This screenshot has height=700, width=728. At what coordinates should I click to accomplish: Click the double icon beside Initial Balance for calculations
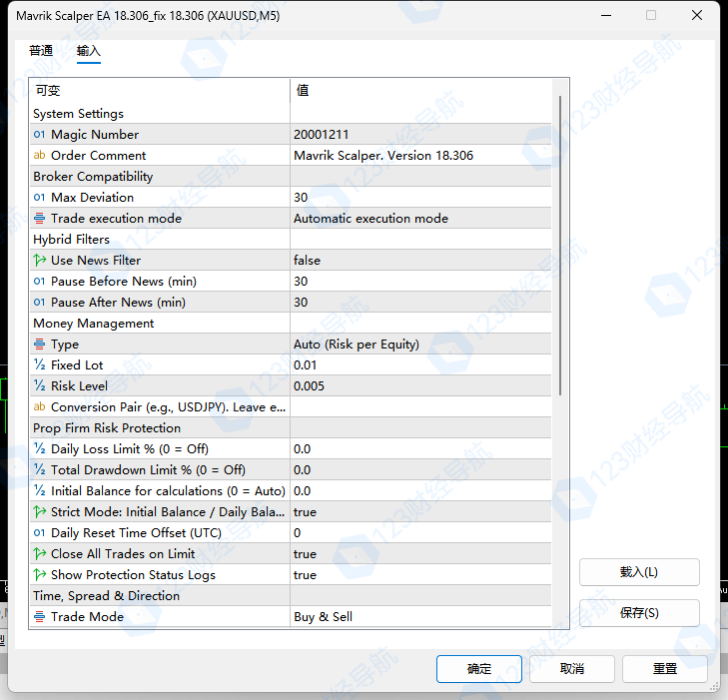[x=40, y=491]
